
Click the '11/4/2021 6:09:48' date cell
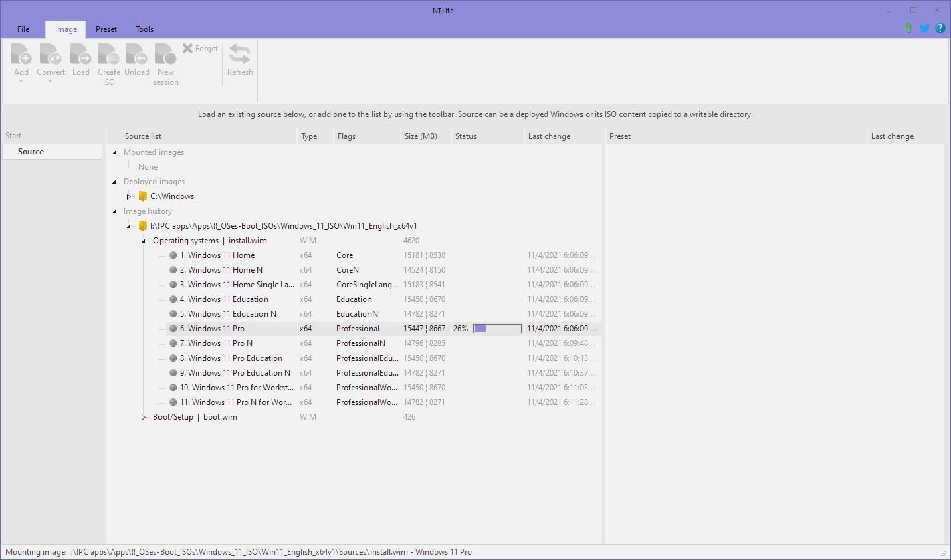pos(561,343)
